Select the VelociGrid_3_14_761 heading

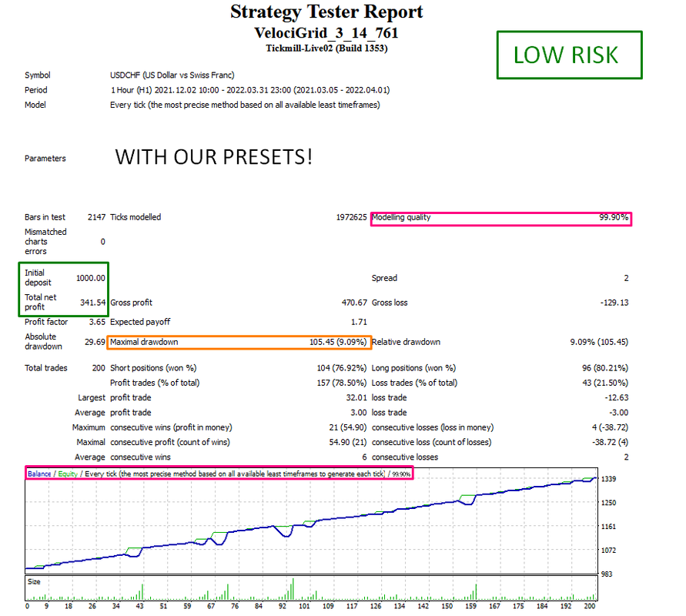pos(326,33)
